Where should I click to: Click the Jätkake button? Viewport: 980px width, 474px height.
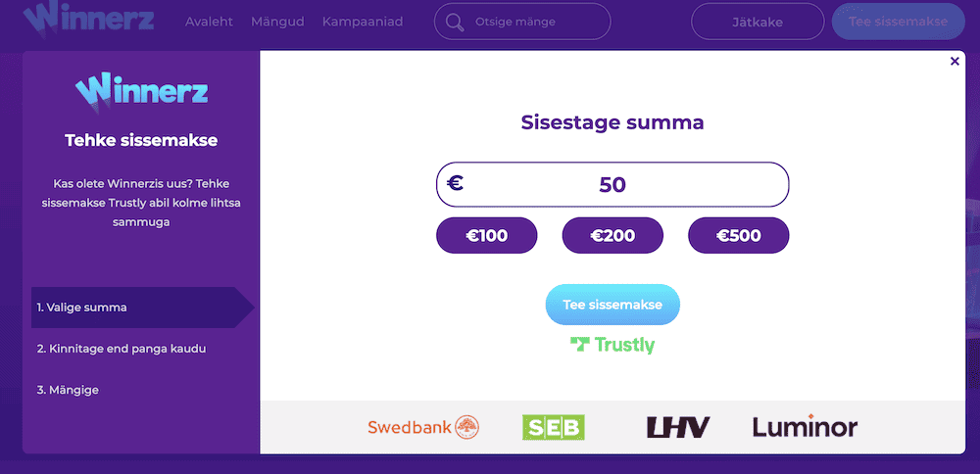(758, 22)
